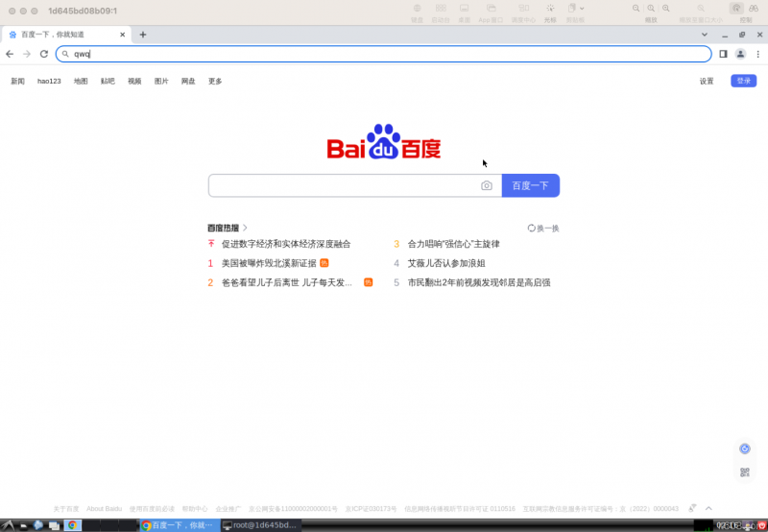Image resolution: width=768 pixels, height=532 pixels.
Task: Click the Chrome profile avatar icon
Action: tap(740, 54)
